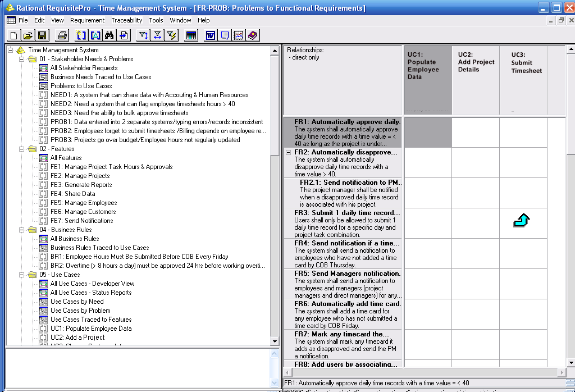Open All Business Rules view

pos(75,239)
